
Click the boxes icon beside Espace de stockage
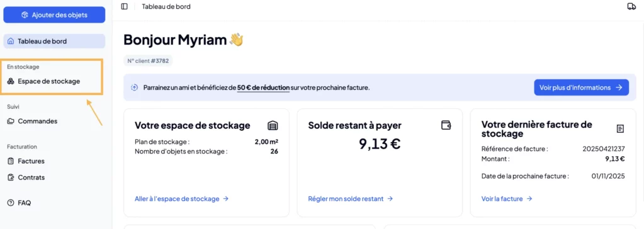(11, 81)
